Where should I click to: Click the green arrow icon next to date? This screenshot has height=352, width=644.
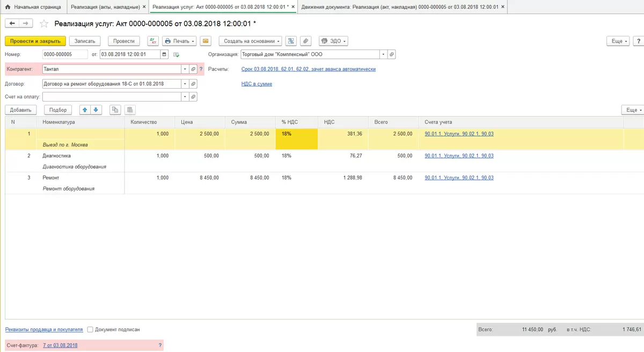176,55
